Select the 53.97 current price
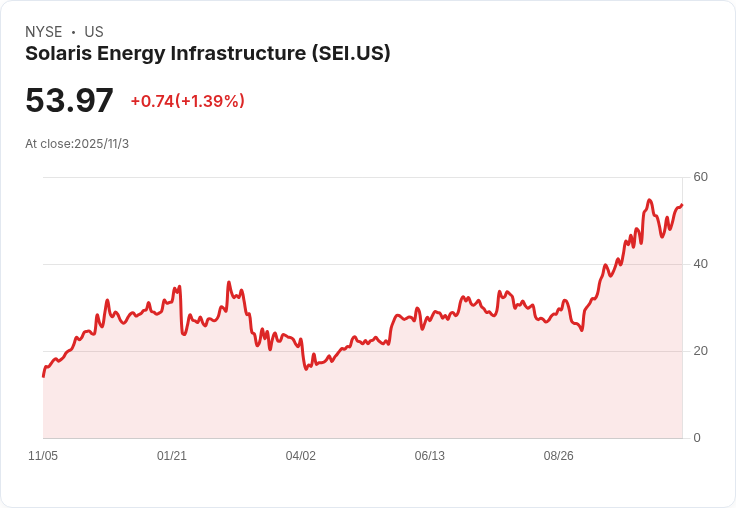736x508 pixels. [69, 100]
